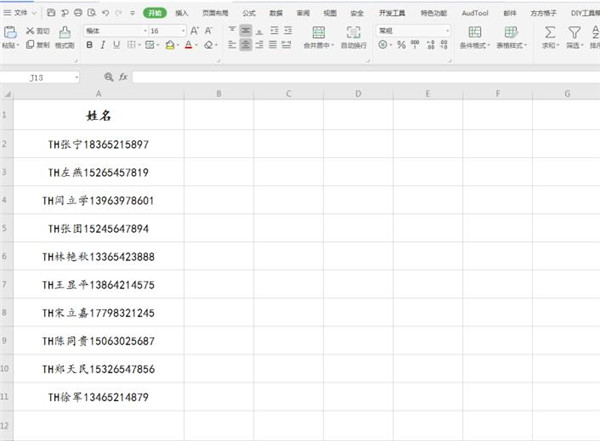Toggle bold formatting

[89, 45]
